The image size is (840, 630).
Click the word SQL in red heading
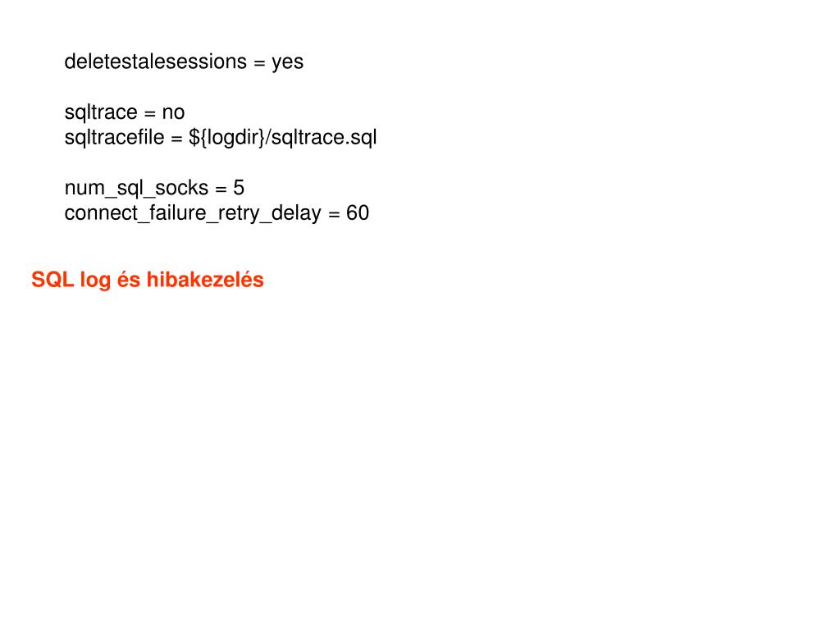[x=52, y=280]
